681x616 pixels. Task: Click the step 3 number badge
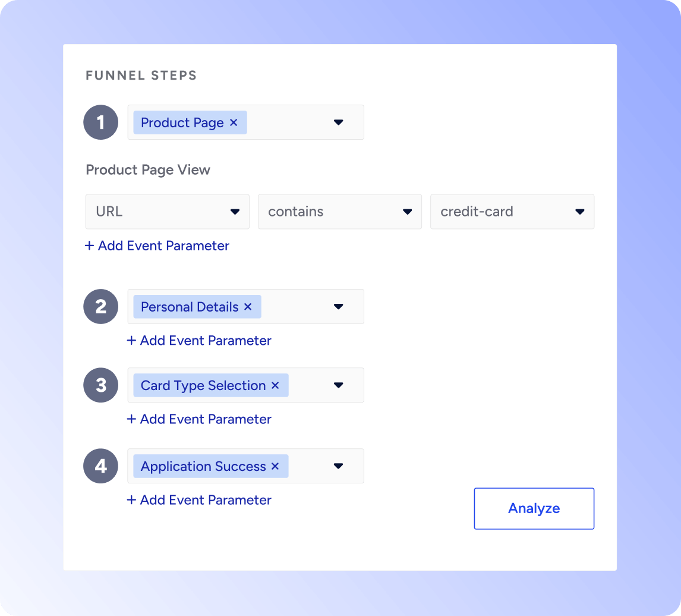pos(101,385)
